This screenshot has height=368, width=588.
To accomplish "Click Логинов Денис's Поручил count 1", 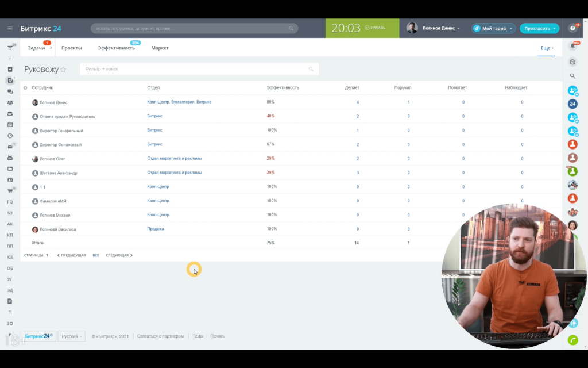I will [x=408, y=102].
